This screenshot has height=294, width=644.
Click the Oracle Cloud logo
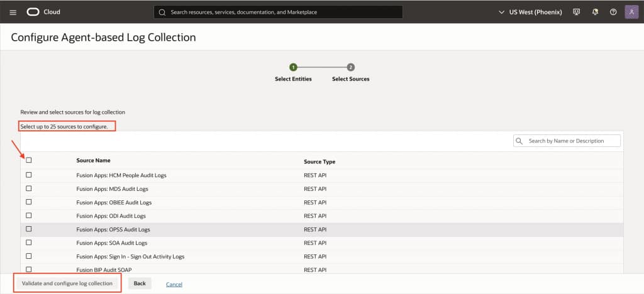point(33,12)
